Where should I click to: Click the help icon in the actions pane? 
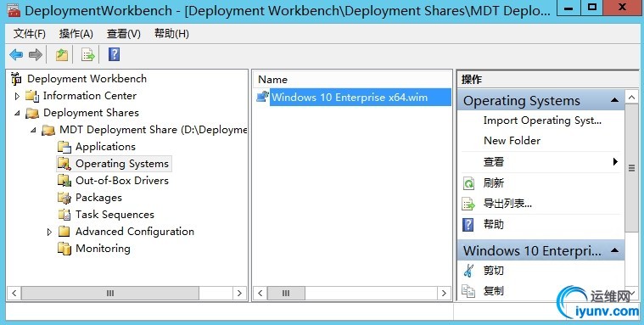click(468, 225)
